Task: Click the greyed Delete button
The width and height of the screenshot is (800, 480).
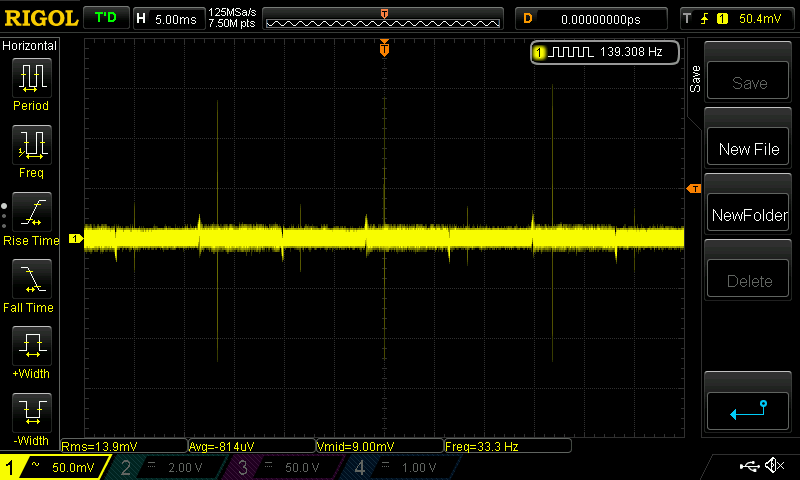Action: click(x=748, y=280)
